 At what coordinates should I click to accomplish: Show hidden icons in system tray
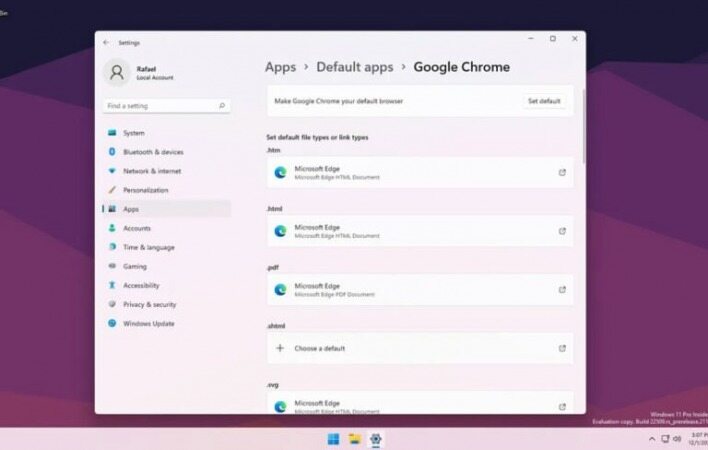[652, 439]
